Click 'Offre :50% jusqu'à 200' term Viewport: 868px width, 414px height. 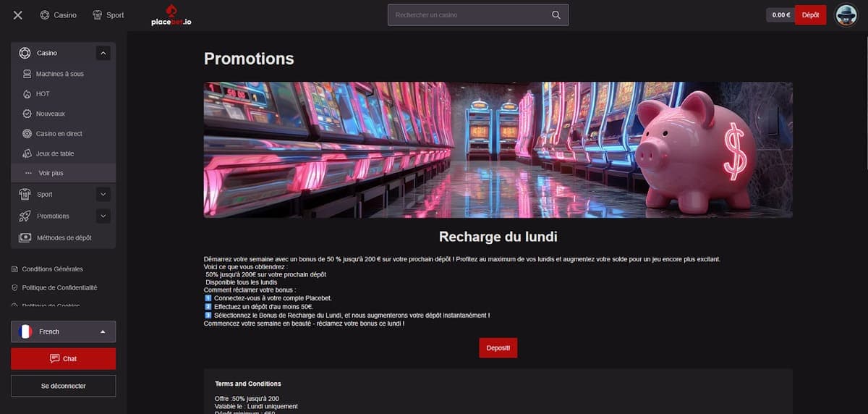click(x=247, y=399)
